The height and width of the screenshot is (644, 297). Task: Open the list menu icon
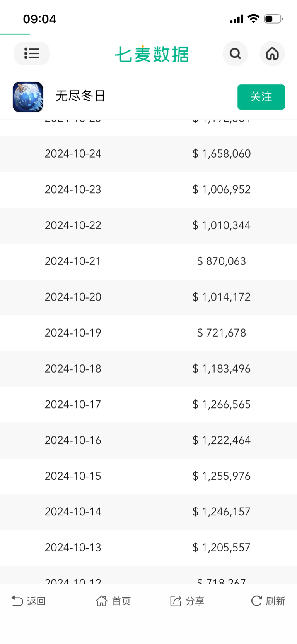pos(32,53)
